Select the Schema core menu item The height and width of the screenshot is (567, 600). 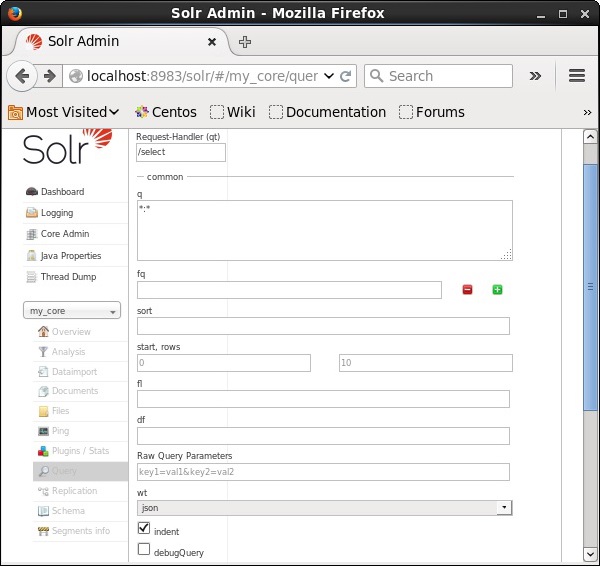pos(68,511)
